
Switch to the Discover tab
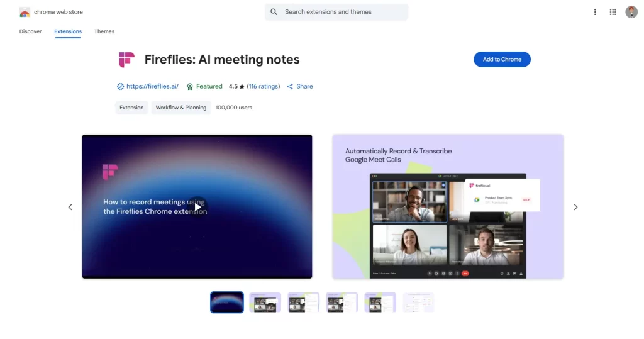pyautogui.click(x=30, y=31)
